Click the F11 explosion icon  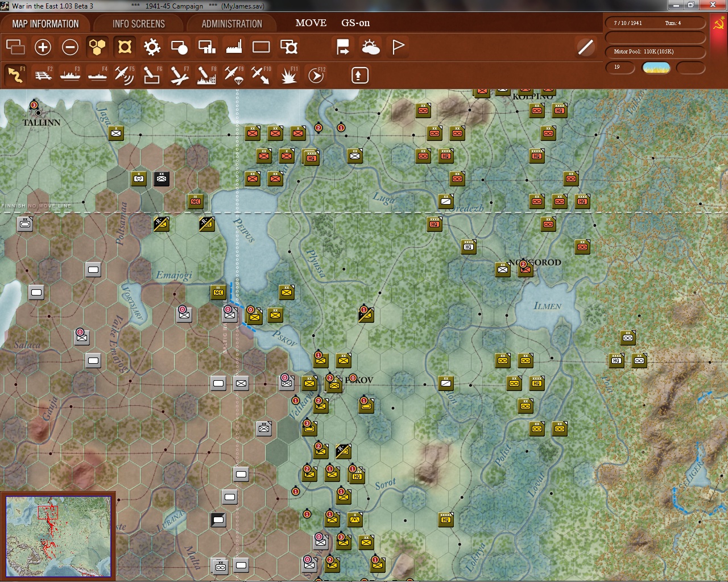coord(288,75)
